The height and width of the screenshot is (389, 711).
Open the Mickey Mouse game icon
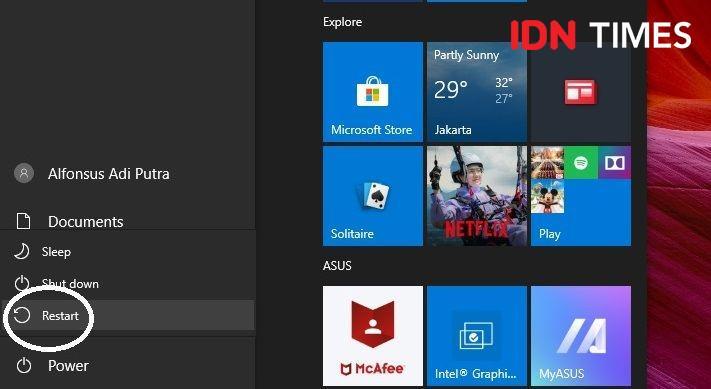547,196
